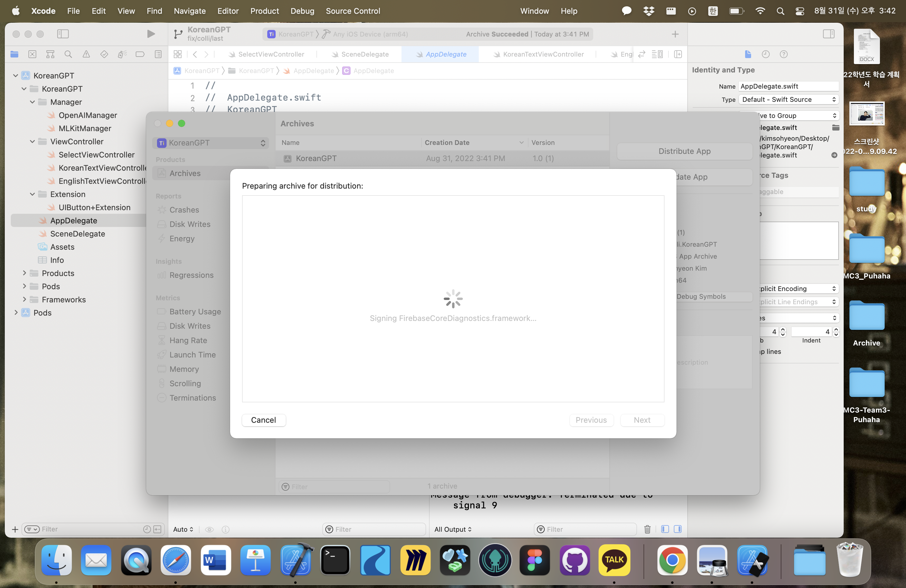This screenshot has width=906, height=588.
Task: Open the Test navigator diamond icon
Action: point(104,54)
